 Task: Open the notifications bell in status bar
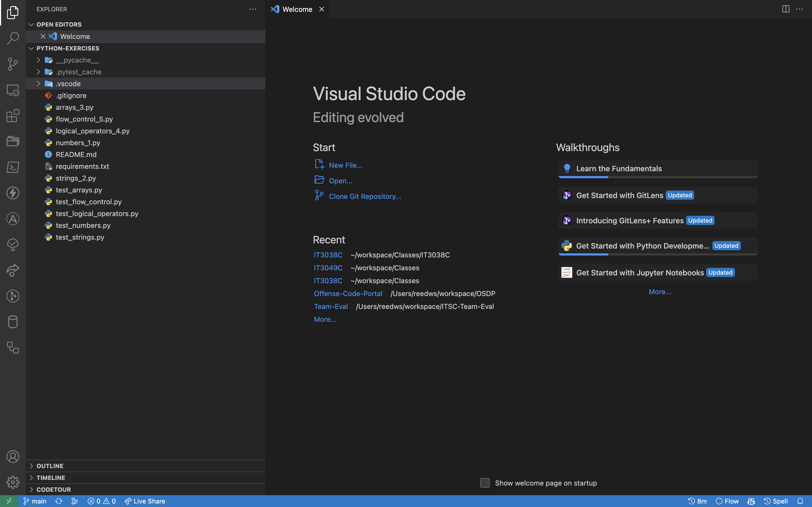click(800, 501)
